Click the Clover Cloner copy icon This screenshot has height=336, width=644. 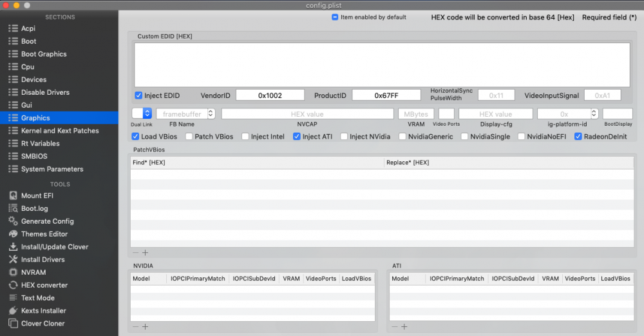click(13, 323)
